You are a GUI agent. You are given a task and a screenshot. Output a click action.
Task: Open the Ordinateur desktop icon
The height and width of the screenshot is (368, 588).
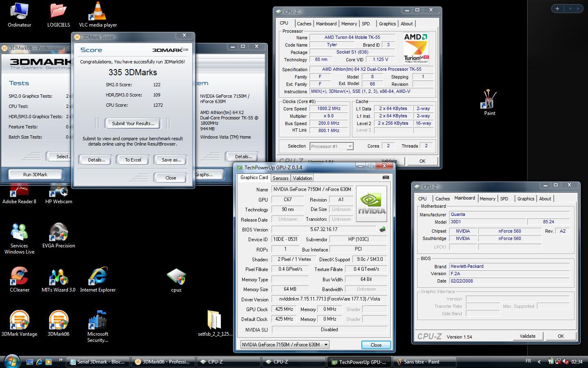19,15
